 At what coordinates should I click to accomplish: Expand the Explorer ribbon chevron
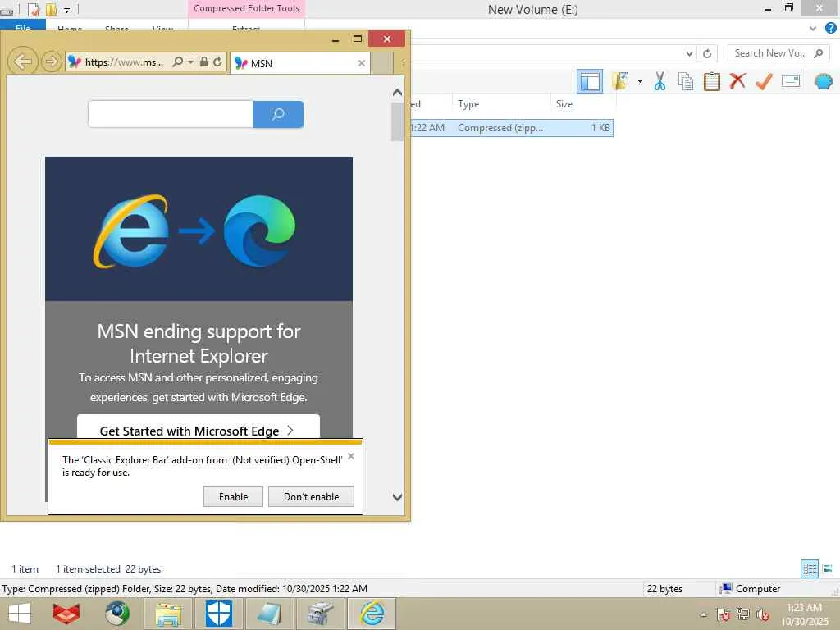(x=813, y=29)
